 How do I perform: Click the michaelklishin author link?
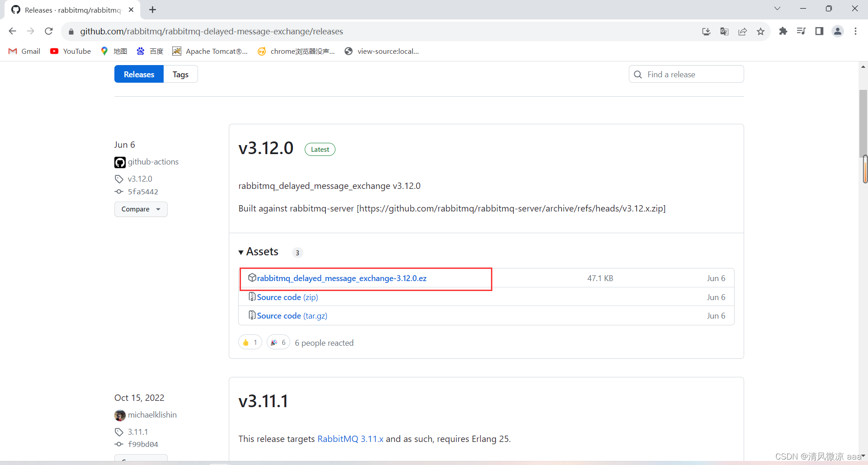pos(152,415)
